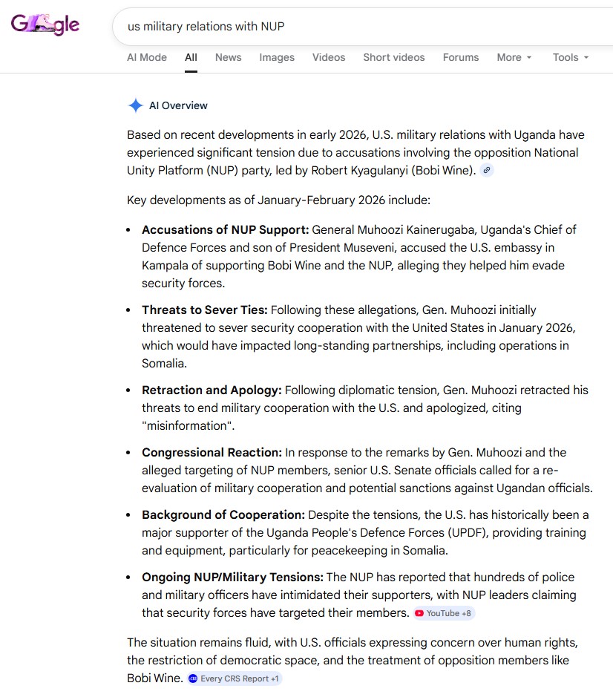Switch to the AI Mode tab
The image size is (613, 700).
click(x=147, y=57)
